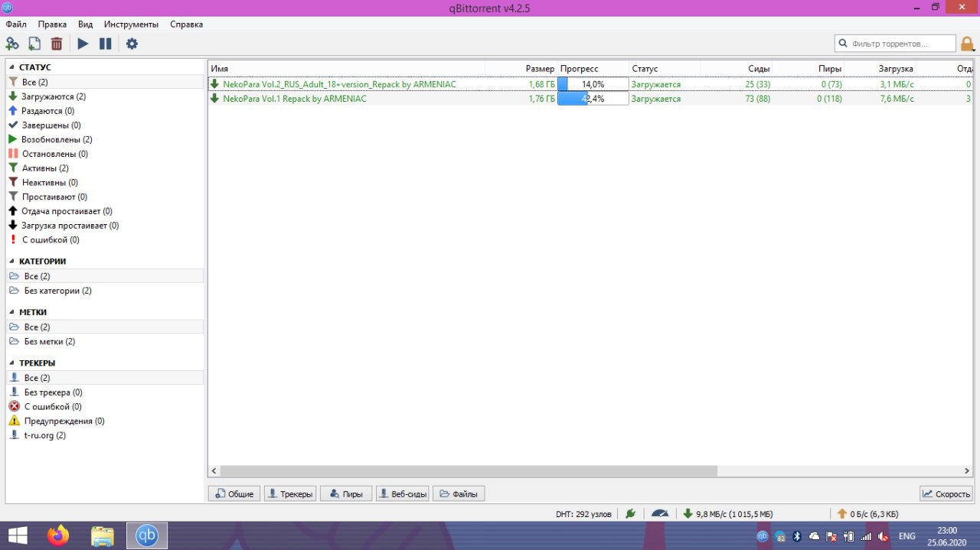Click the muted volume tray icon
980x550 pixels.
[x=883, y=536]
